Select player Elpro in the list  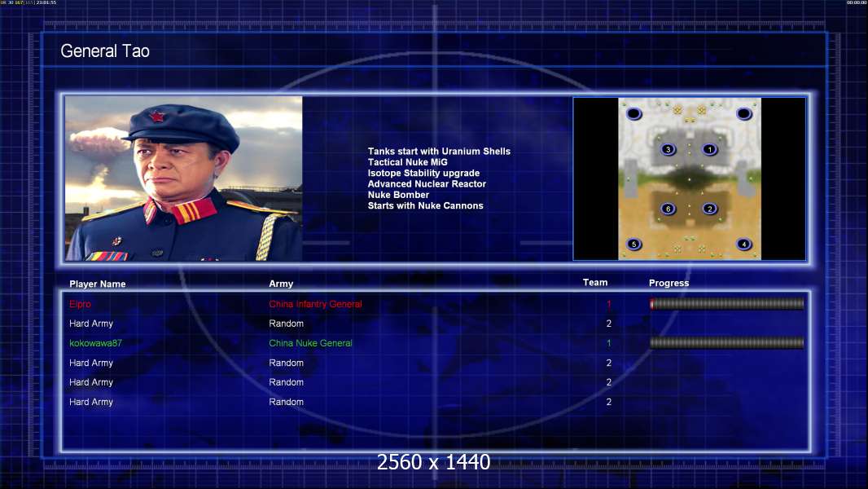click(x=81, y=304)
